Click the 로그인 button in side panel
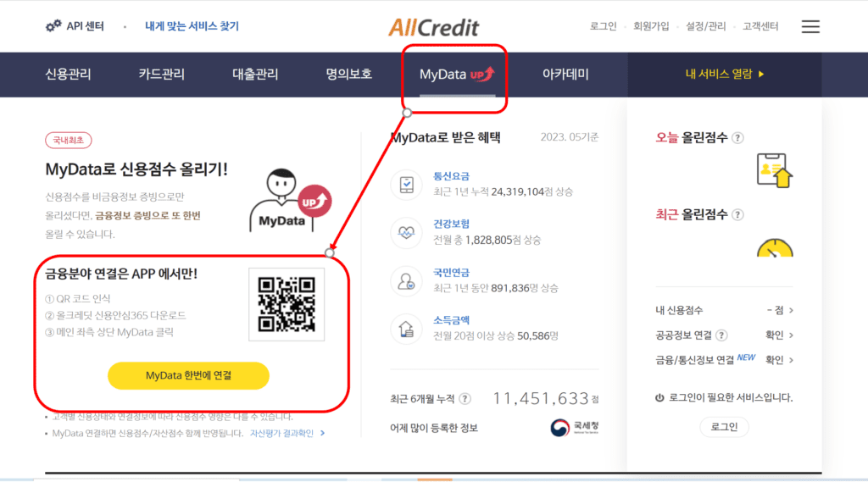Image resolution: width=868 pixels, height=482 pixels. point(724,427)
